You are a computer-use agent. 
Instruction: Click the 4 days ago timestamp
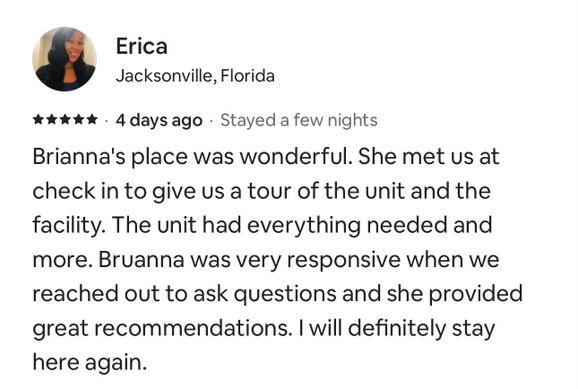pos(159,121)
